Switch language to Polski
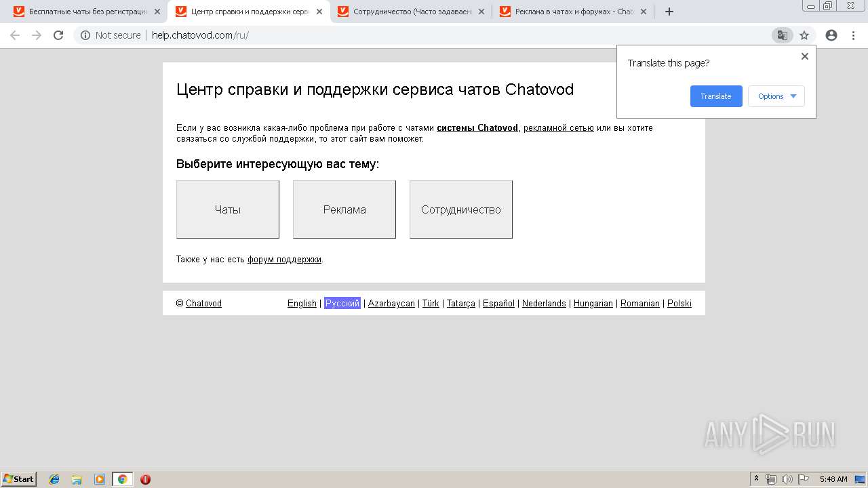The image size is (868, 488). click(x=679, y=303)
